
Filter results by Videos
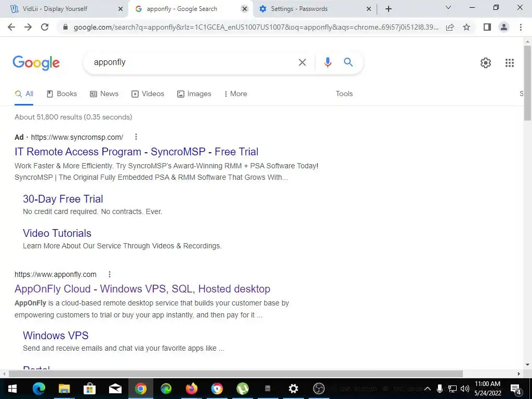[x=148, y=94]
